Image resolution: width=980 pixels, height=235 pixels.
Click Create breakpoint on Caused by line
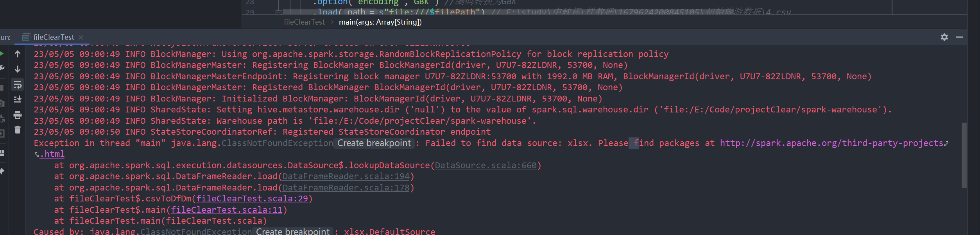[x=292, y=231]
